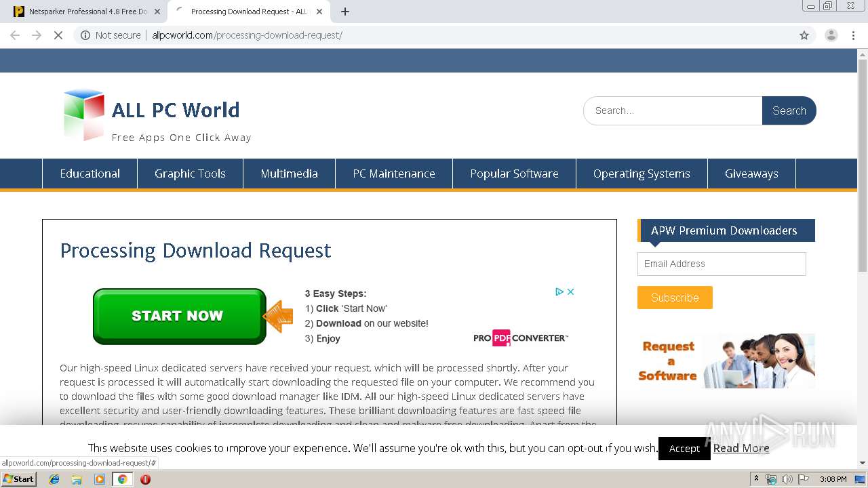
Task: Click the system tray volume icon
Action: coord(787,479)
